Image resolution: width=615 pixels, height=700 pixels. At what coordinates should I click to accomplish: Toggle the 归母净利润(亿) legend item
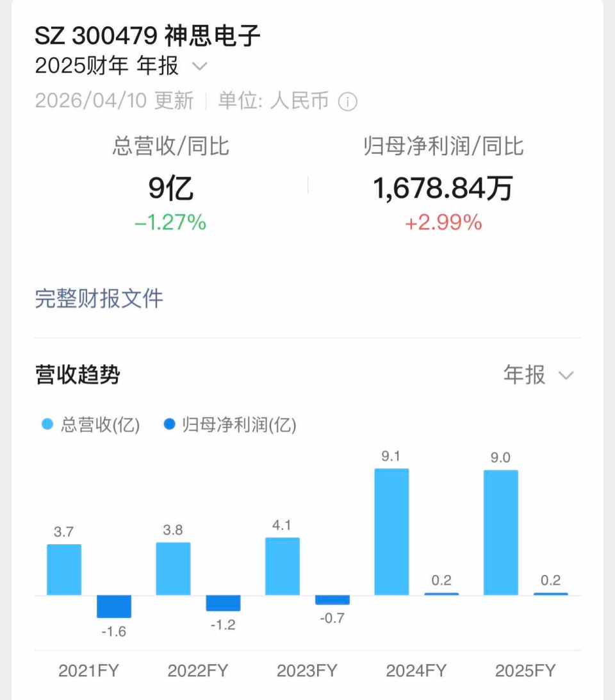coord(230,424)
